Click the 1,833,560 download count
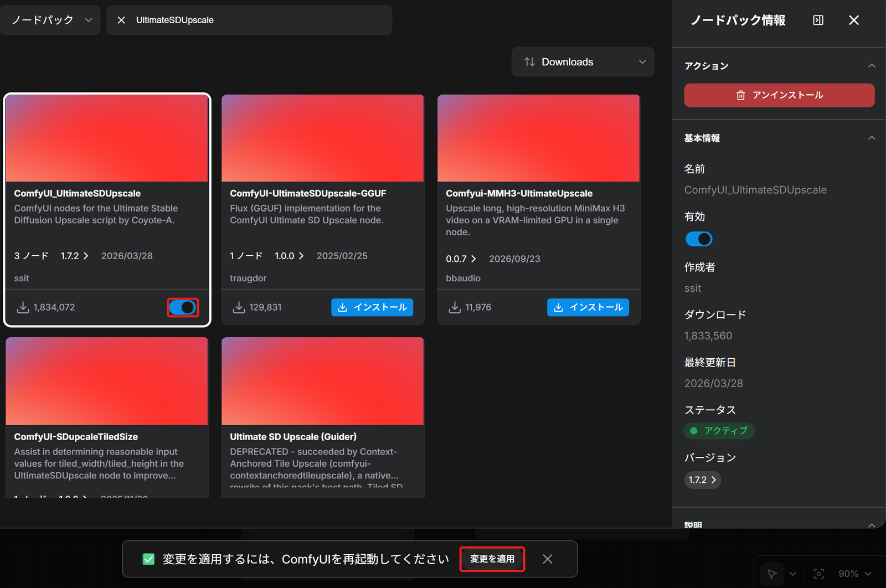Screen dimensions: 886x588 pyautogui.click(x=708, y=336)
